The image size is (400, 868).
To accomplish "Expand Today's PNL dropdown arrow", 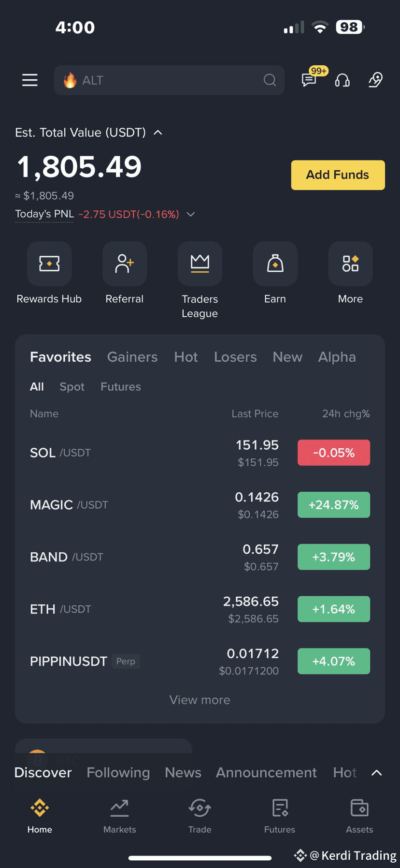I will point(191,214).
